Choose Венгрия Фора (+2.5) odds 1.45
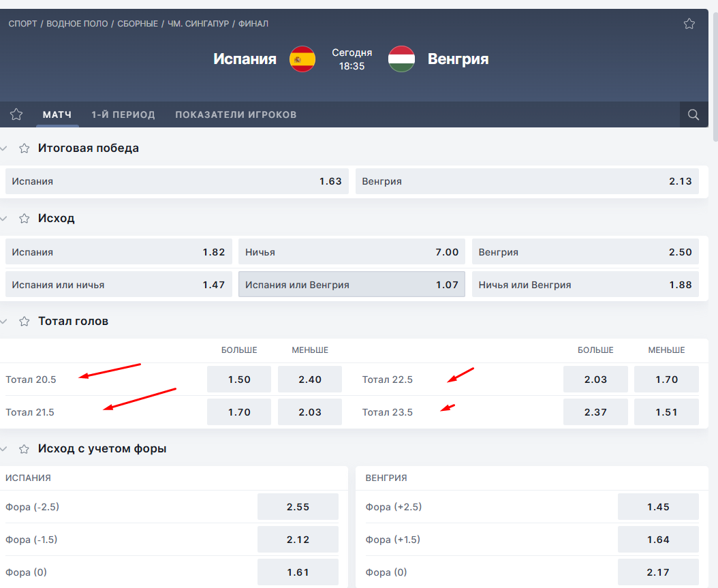The image size is (718, 588). point(658,506)
